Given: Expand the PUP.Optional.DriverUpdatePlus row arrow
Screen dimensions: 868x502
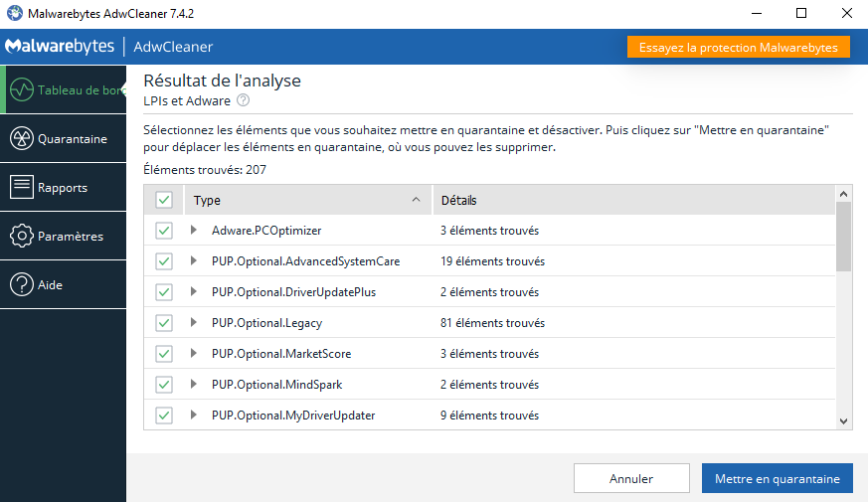Looking at the screenshot, I should pos(193,291).
